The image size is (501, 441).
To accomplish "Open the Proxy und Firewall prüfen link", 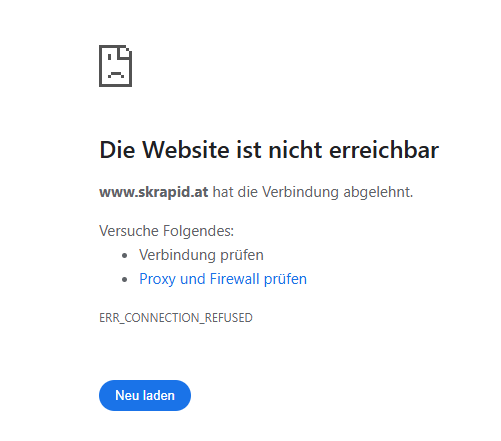I will [x=223, y=279].
